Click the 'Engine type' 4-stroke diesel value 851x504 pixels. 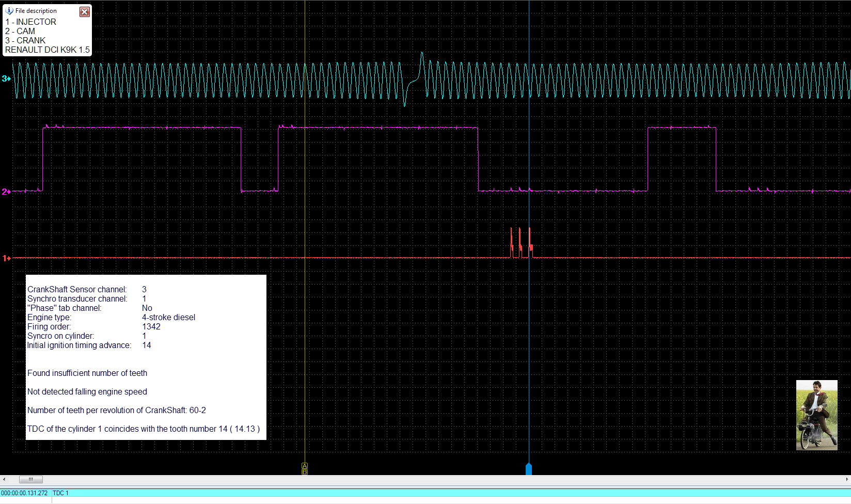168,318
